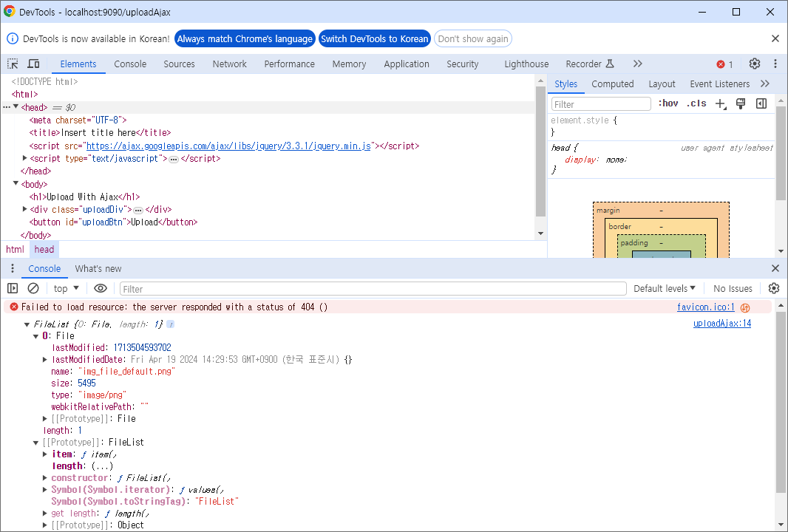Open the customize DevTools three-dot menu

[775, 64]
